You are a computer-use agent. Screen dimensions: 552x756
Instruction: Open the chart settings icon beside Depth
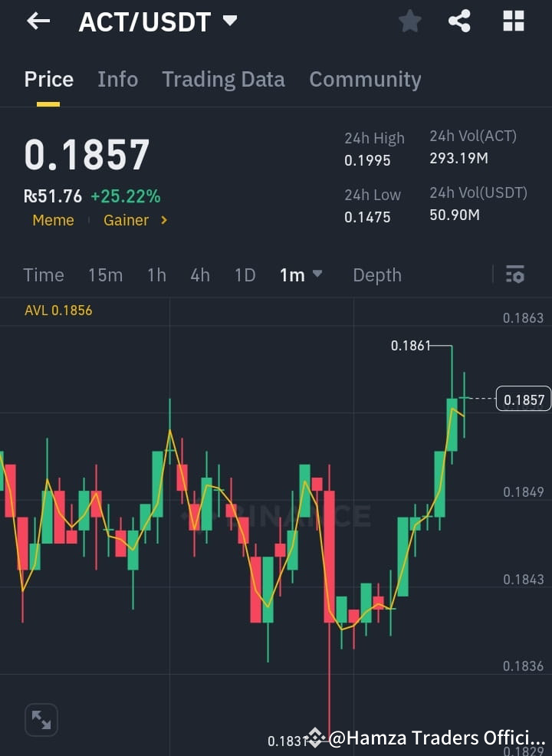pyautogui.click(x=515, y=274)
